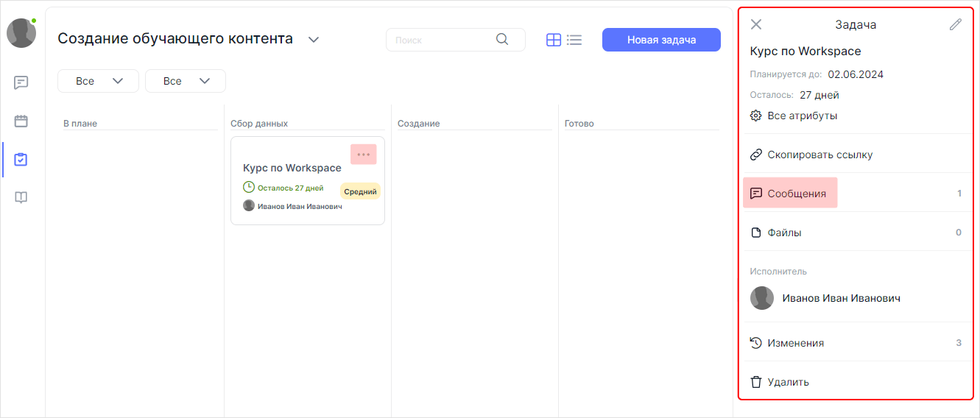The width and height of the screenshot is (980, 418).
Task: Click the files count 0
Action: pos(959,233)
